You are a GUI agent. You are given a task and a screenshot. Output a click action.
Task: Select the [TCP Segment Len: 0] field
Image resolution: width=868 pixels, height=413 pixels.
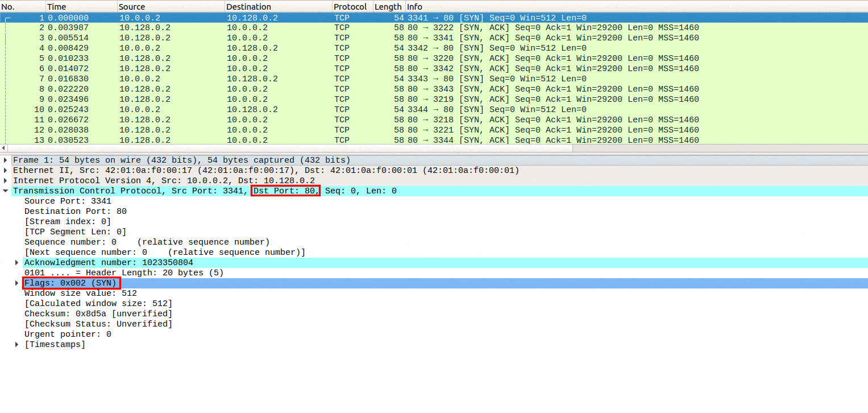pos(75,232)
